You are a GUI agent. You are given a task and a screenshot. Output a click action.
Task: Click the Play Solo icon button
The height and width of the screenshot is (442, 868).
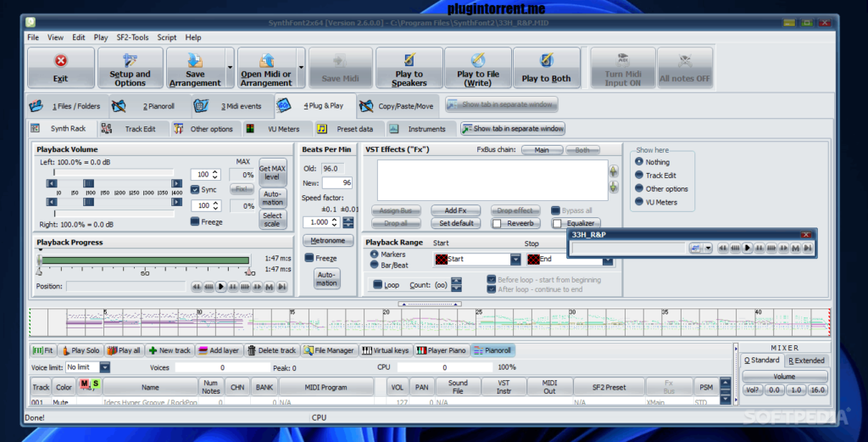point(81,350)
